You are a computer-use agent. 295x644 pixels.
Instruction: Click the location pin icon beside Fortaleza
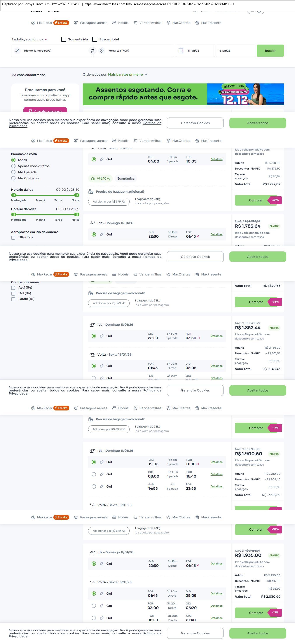click(x=102, y=51)
